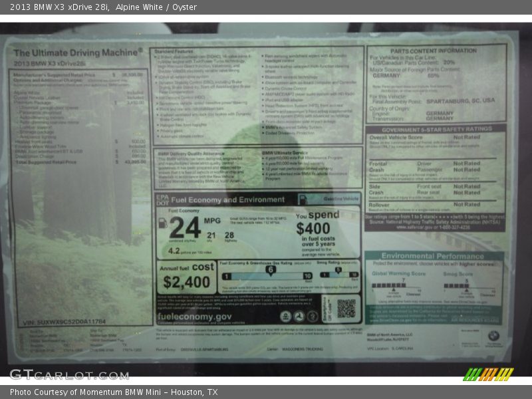Click the 'Frontal Crash' rating label
The width and height of the screenshot is (532, 399).
378,167
